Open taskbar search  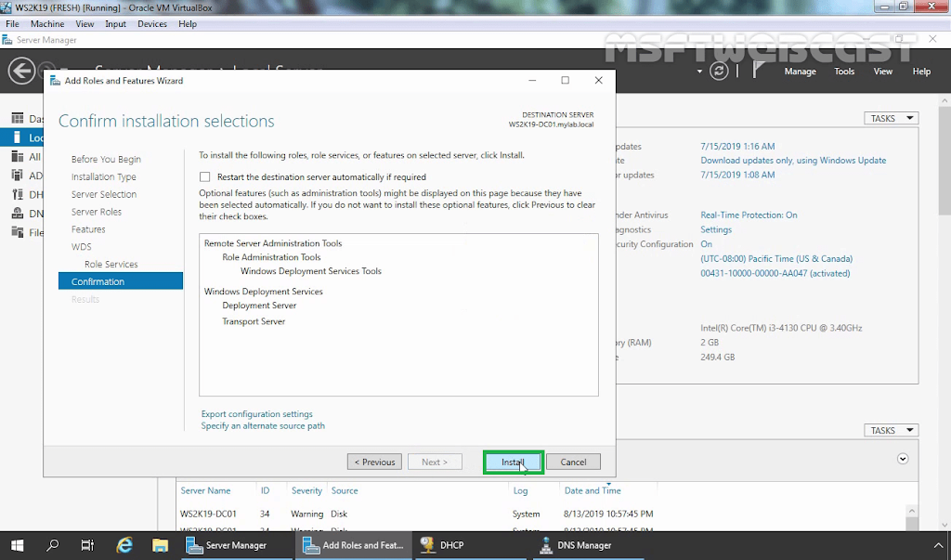click(x=53, y=545)
